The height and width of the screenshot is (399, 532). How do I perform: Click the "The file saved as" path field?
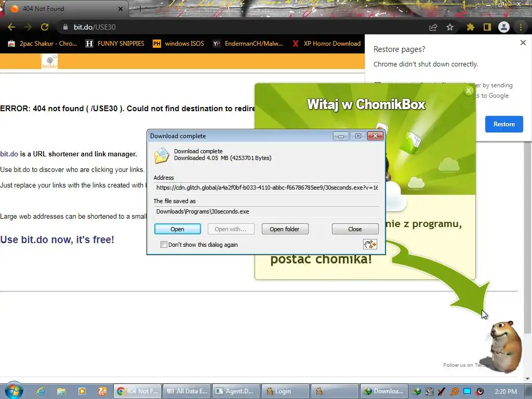point(267,212)
